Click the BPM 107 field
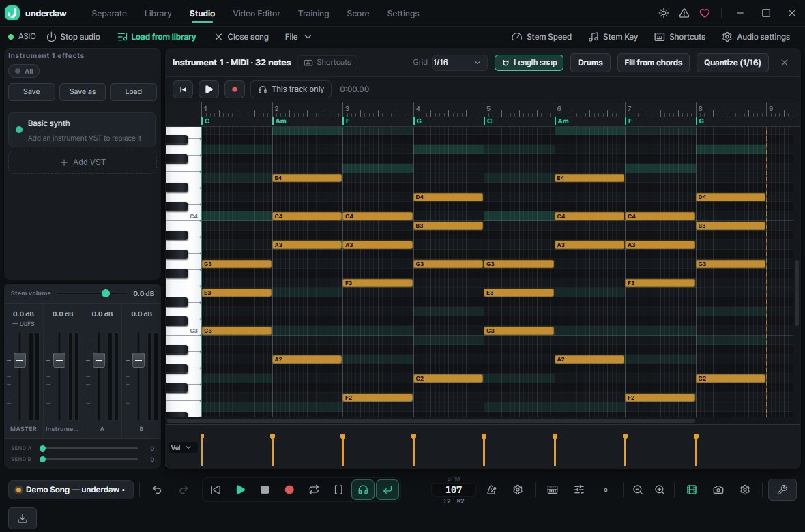 click(454, 490)
